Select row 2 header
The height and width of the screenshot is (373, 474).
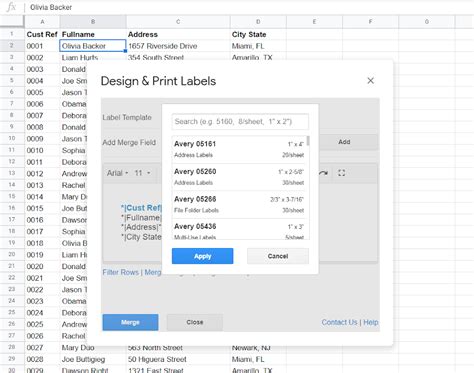[12, 46]
